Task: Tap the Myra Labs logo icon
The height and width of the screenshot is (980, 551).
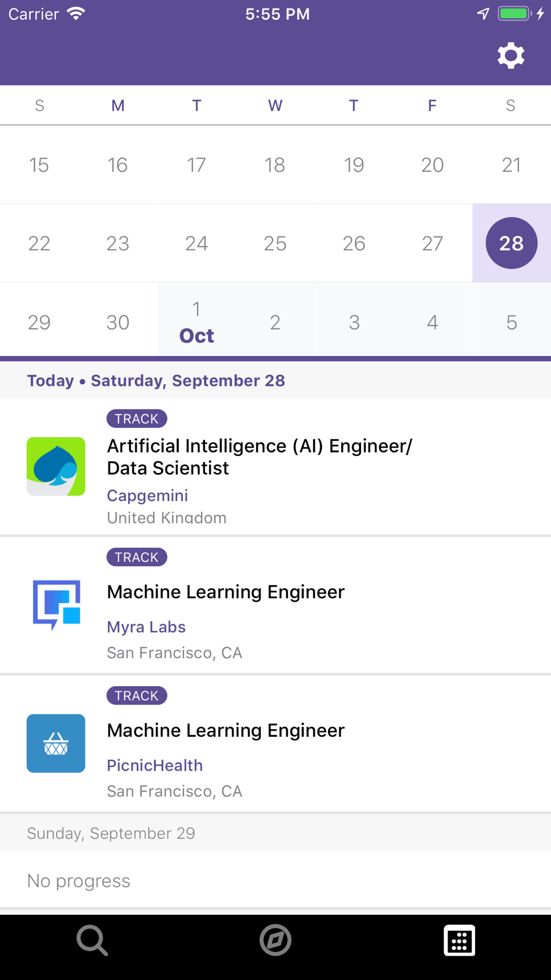Action: (56, 605)
